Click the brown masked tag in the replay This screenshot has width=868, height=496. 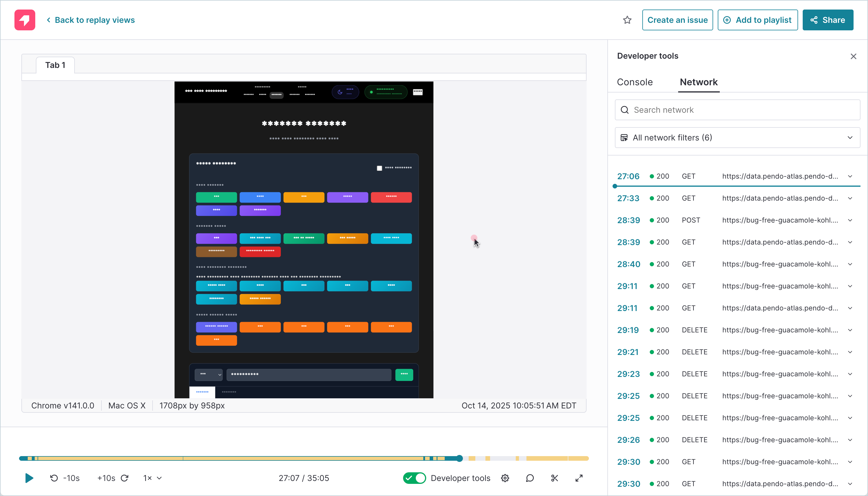216,251
